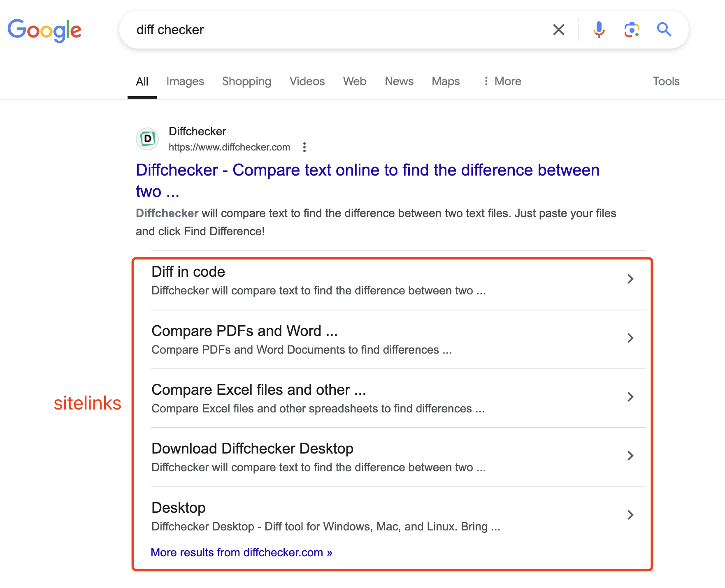Expand the More search filters menu
Viewport: 725px width, 588px height.
click(502, 81)
